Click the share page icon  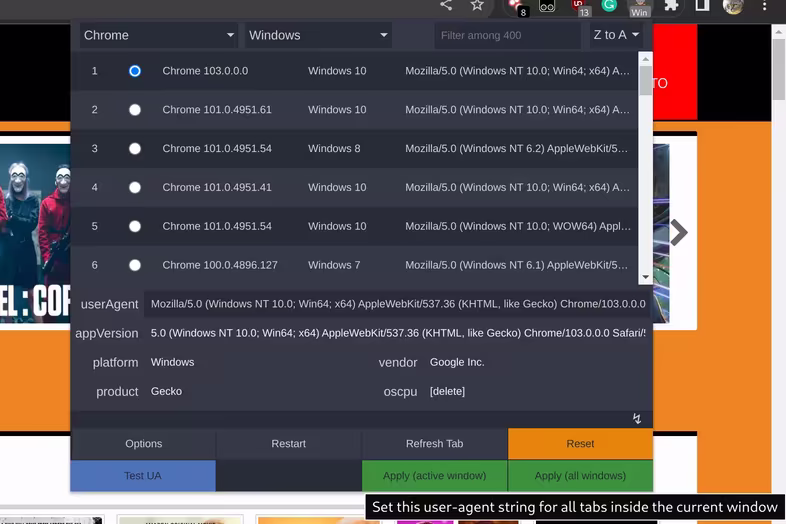(446, 6)
